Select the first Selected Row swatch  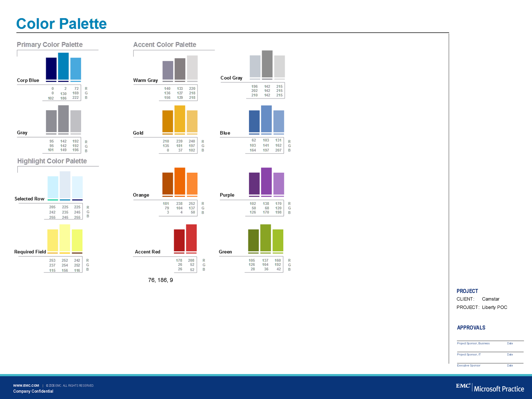[53, 187]
